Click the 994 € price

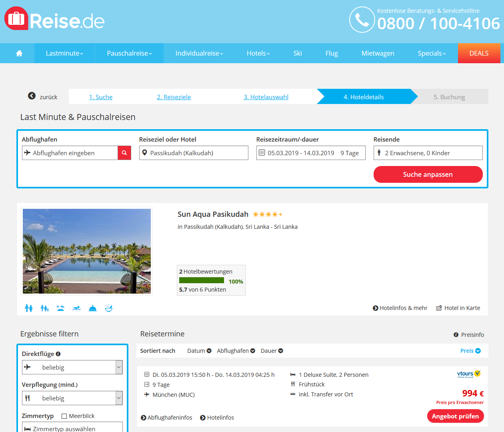[x=473, y=393]
